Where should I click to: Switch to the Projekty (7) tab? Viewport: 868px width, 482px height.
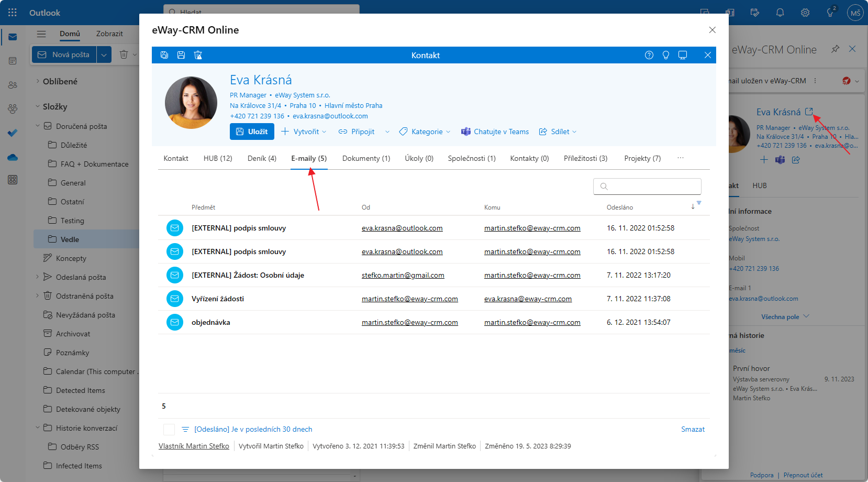642,158
